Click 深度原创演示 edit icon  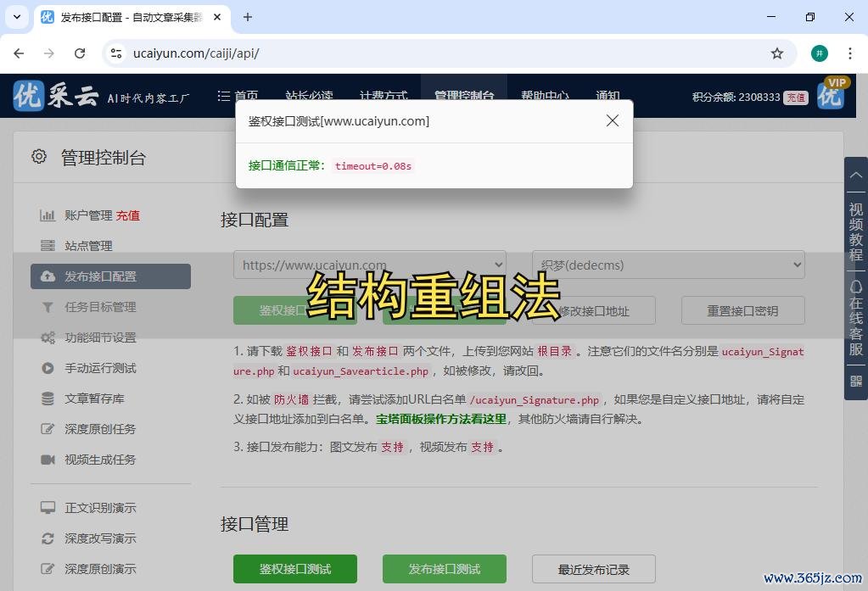[48, 569]
